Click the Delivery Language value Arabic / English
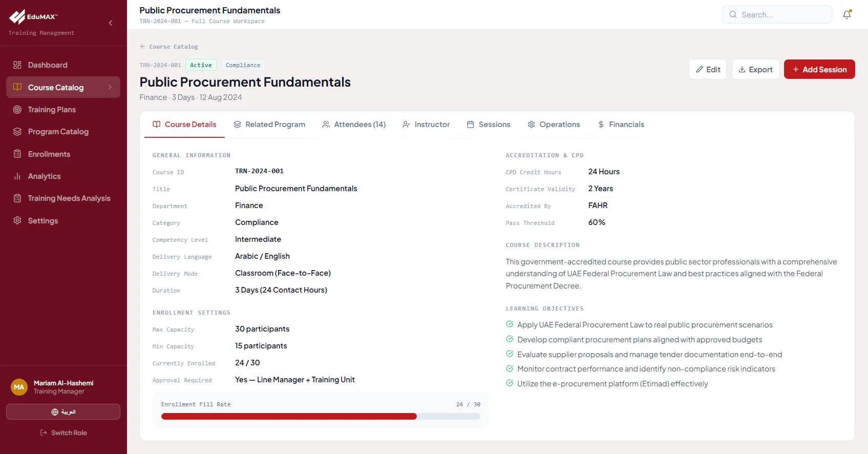This screenshot has height=454, width=868. [x=262, y=256]
